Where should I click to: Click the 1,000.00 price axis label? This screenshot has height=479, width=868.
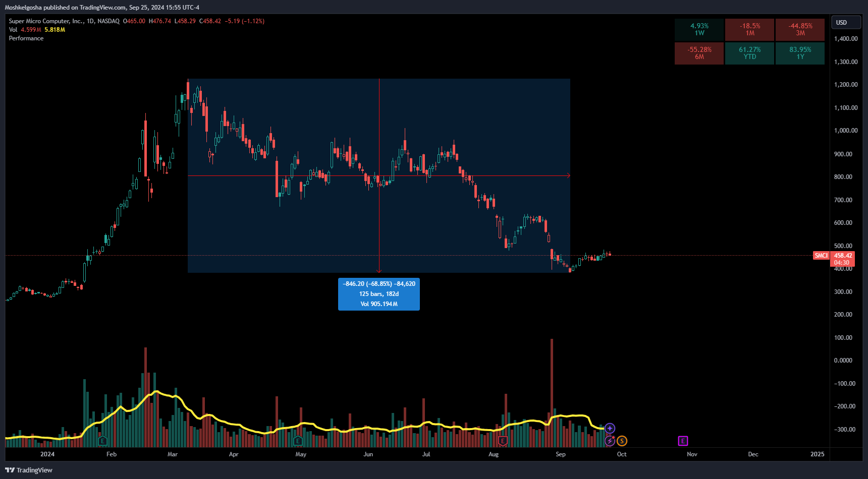point(846,131)
